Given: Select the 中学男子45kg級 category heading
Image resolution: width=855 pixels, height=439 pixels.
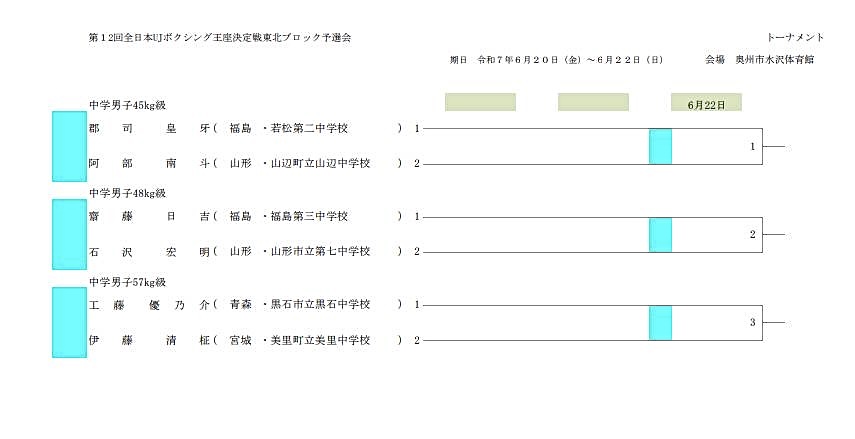Looking at the screenshot, I should click(127, 104).
